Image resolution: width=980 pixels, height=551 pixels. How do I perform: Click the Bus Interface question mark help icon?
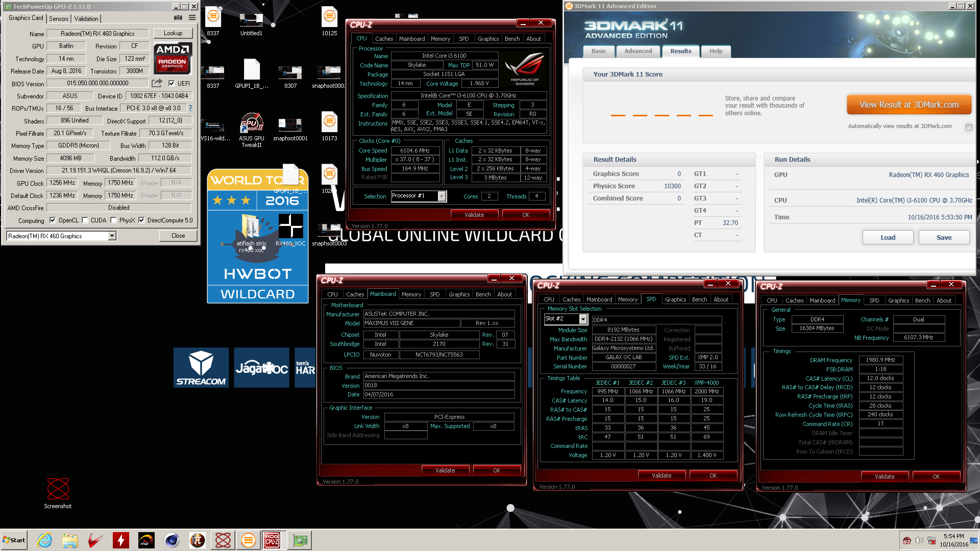[190, 108]
